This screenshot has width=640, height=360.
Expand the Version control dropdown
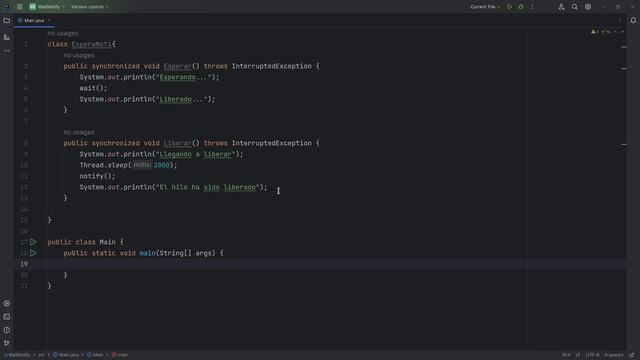(89, 7)
